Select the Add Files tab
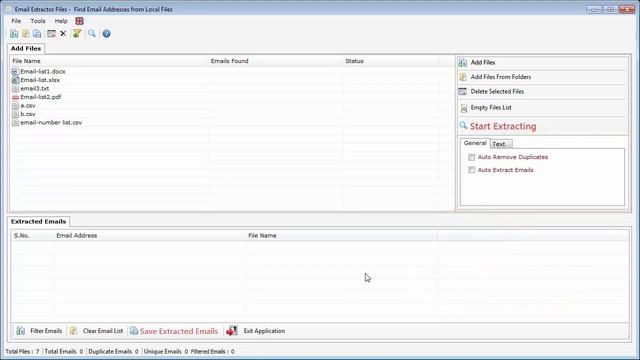This screenshot has width=640, height=360. coord(26,49)
